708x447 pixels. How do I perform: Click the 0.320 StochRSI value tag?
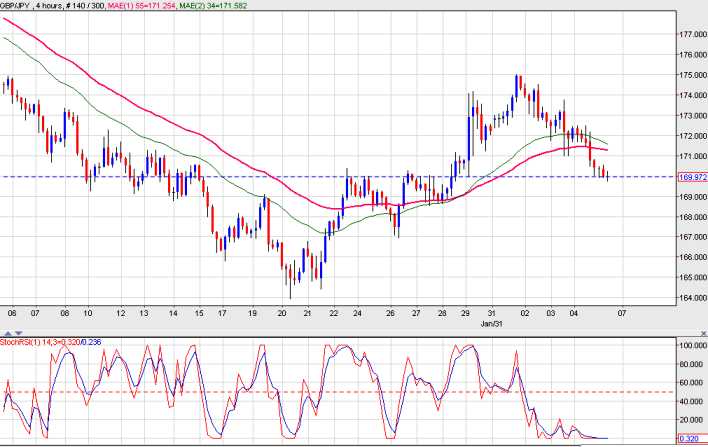[692, 438]
